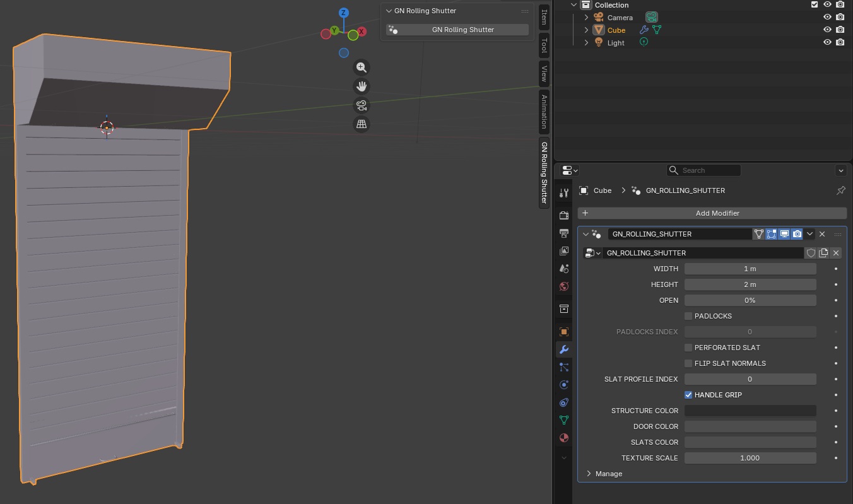Enable the PADLOCKS checkbox
This screenshot has width=853, height=504.
pyautogui.click(x=688, y=316)
